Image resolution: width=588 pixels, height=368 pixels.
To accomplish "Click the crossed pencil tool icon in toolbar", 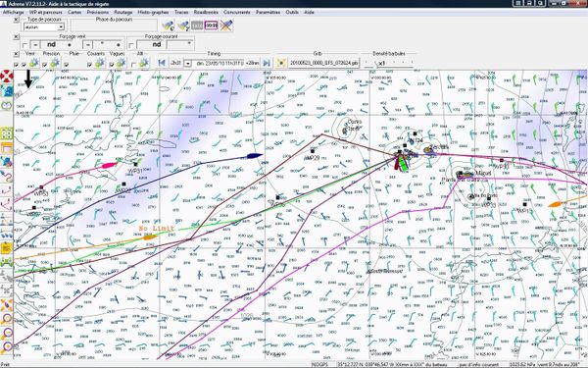I will coord(226,26).
